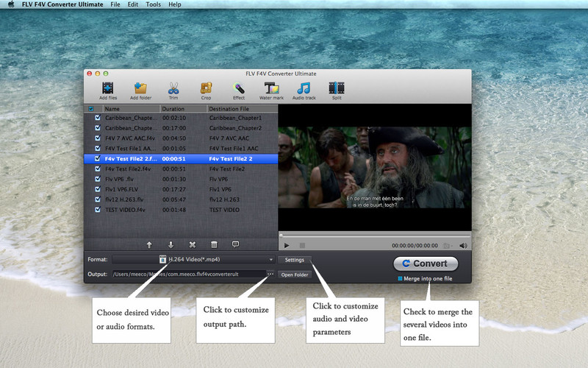Click the output path browse dots button

270,274
